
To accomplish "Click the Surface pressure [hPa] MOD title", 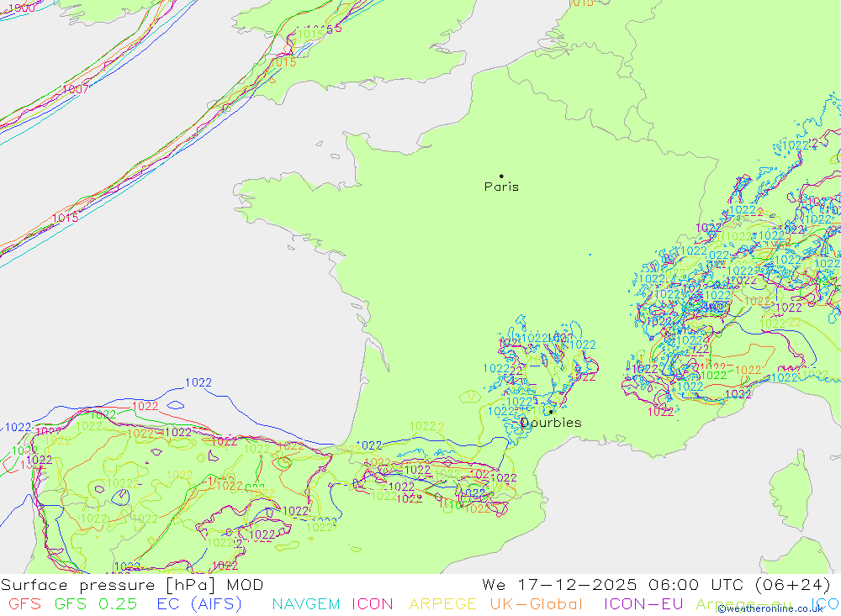I will click(x=132, y=585).
